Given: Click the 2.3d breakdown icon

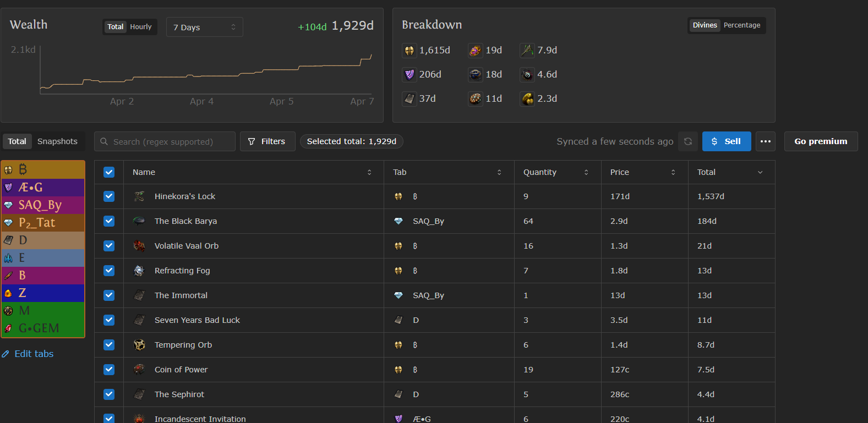Looking at the screenshot, I should (527, 99).
